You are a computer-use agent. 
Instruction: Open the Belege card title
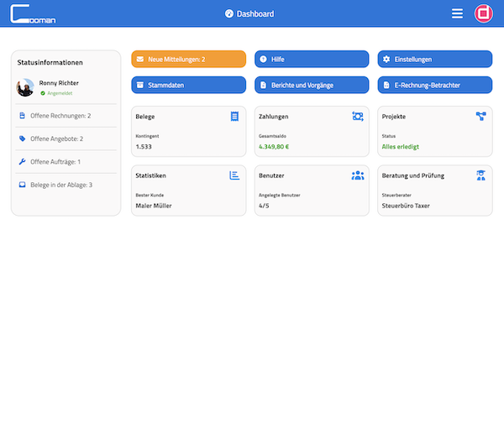[x=145, y=117]
